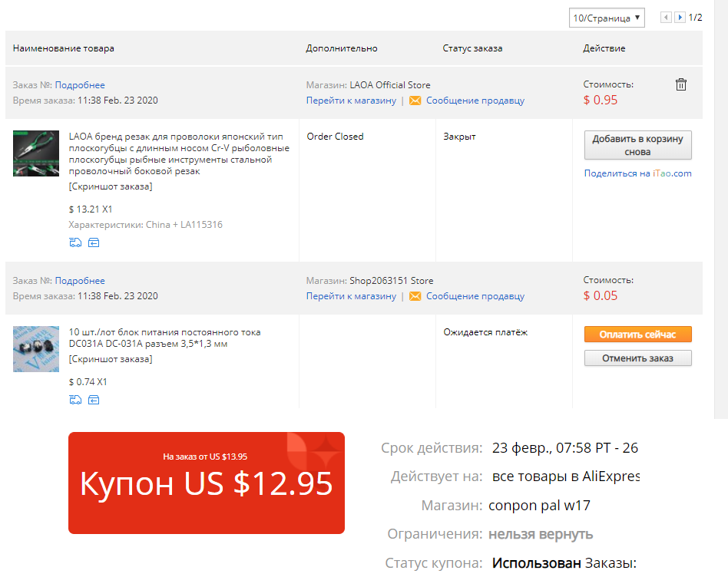Open Подробнее link for LAOA order
The height and width of the screenshot is (577, 728).
80,85
